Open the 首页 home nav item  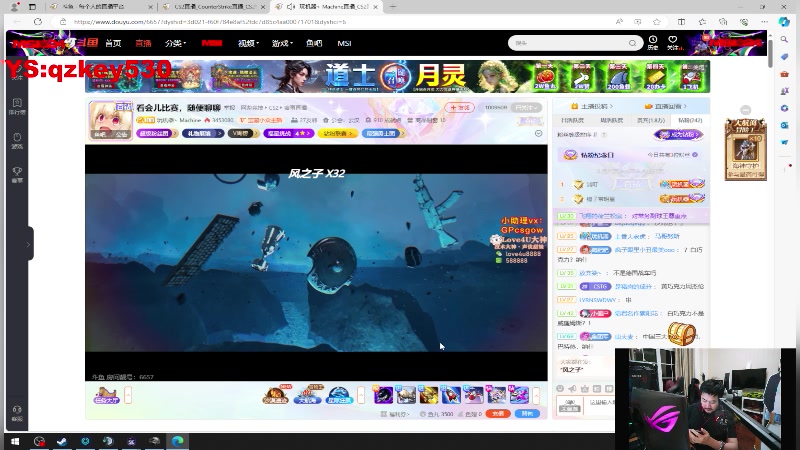pyautogui.click(x=113, y=43)
